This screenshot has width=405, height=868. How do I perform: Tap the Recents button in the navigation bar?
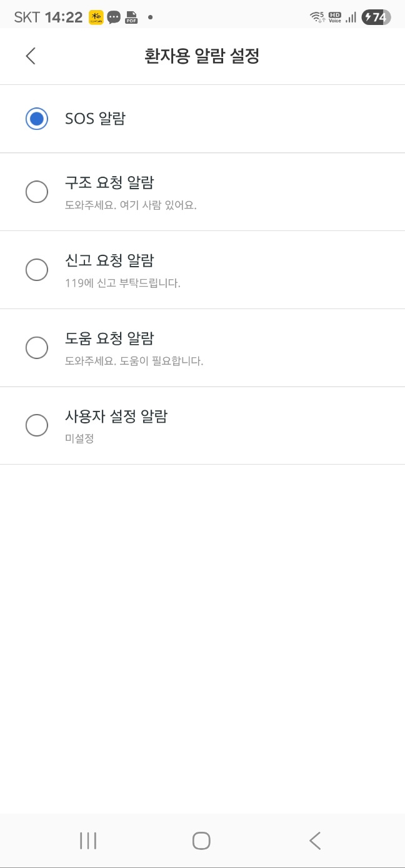tap(87, 841)
